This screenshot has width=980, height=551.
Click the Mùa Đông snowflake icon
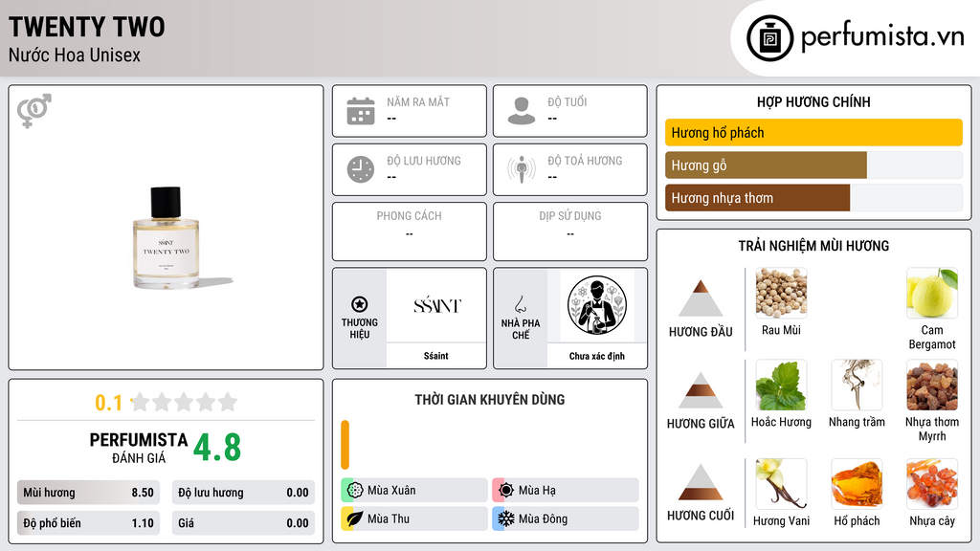[505, 518]
